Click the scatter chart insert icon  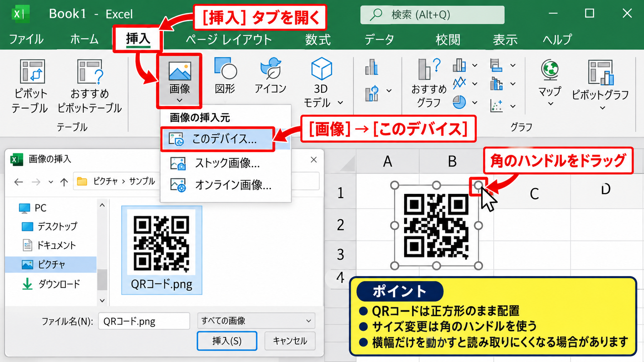(x=496, y=105)
